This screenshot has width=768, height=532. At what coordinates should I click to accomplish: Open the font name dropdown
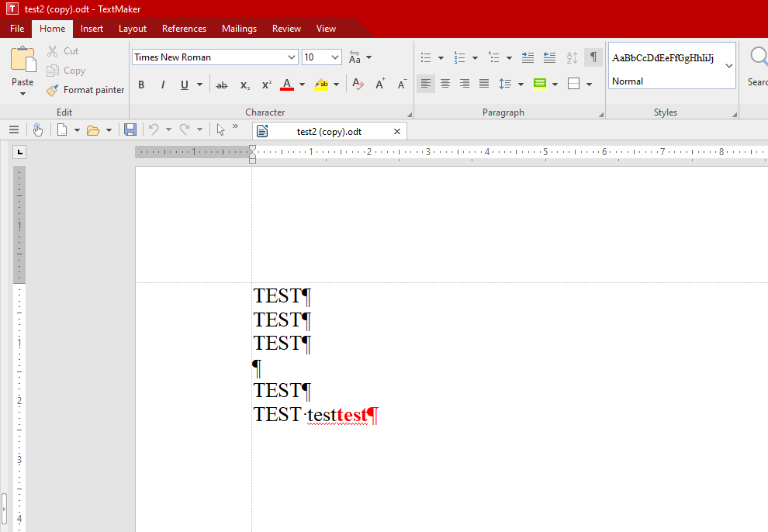(292, 57)
